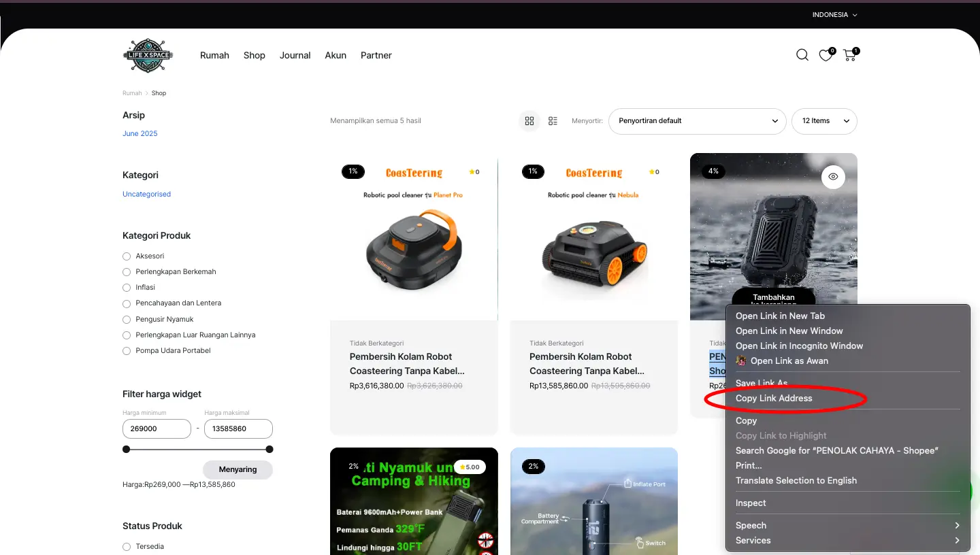Viewport: 980px width, 555px height.
Task: Open the search magnifier icon
Action: pos(802,55)
